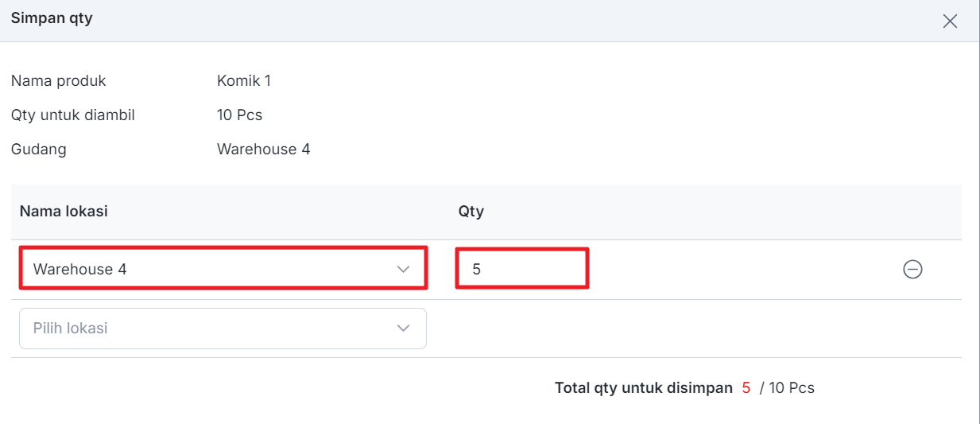Click Total qty untuk disimpan text
This screenshot has width=980, height=424.
[644, 388]
